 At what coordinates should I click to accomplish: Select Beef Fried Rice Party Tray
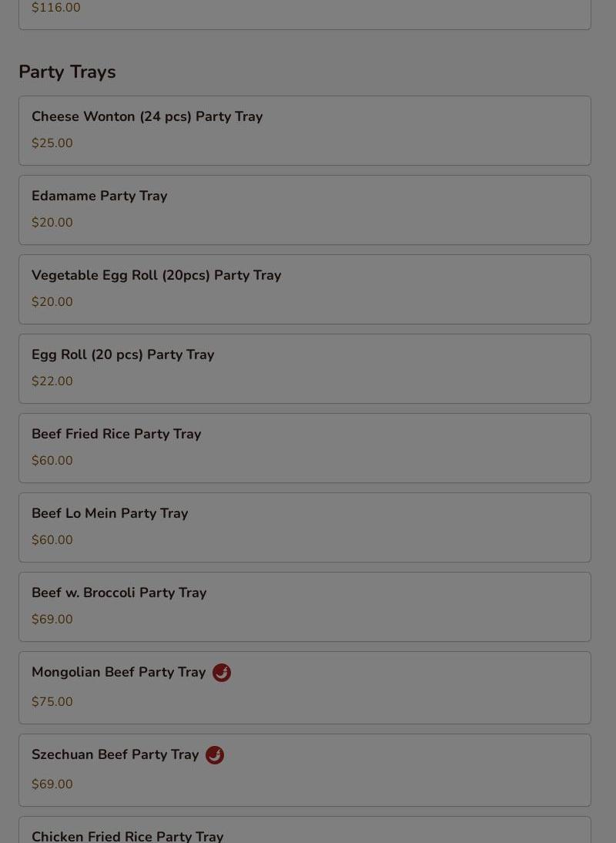click(x=116, y=434)
